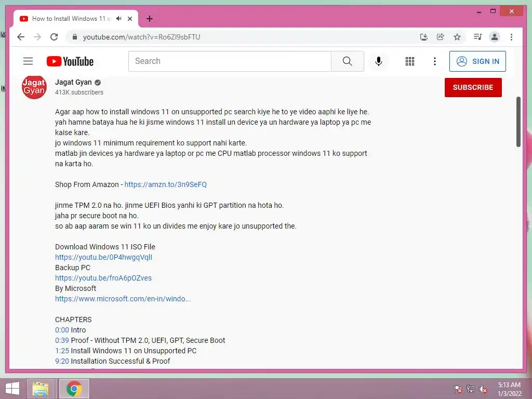The image size is (532, 399).
Task: Jump to 1:25 Install Windows 11 chapter
Action: tap(62, 351)
